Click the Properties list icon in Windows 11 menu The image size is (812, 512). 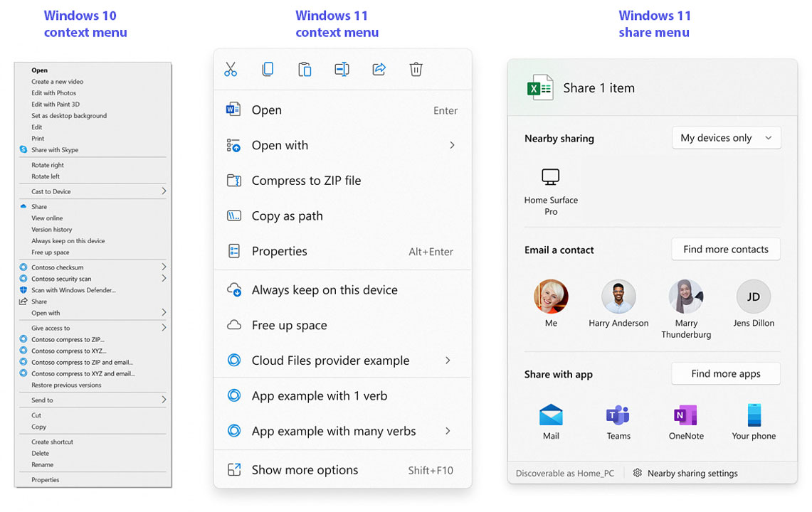click(234, 251)
